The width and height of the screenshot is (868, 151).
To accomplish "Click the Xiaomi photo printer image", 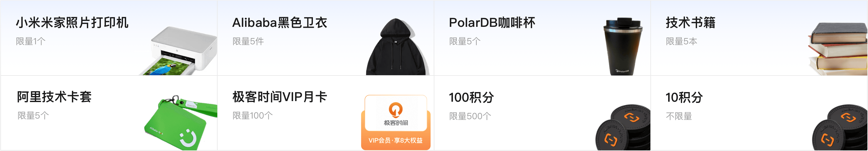I will click(178, 51).
